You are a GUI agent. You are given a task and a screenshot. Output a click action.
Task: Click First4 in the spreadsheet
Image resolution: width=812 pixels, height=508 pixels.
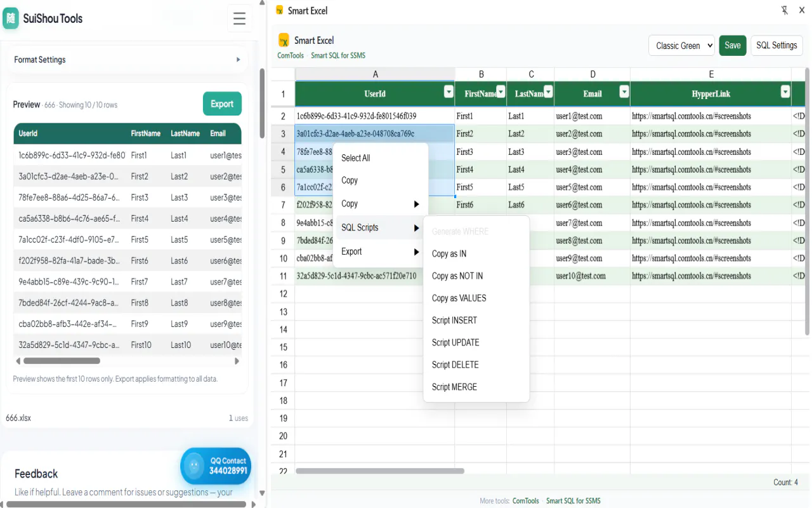click(x=481, y=170)
